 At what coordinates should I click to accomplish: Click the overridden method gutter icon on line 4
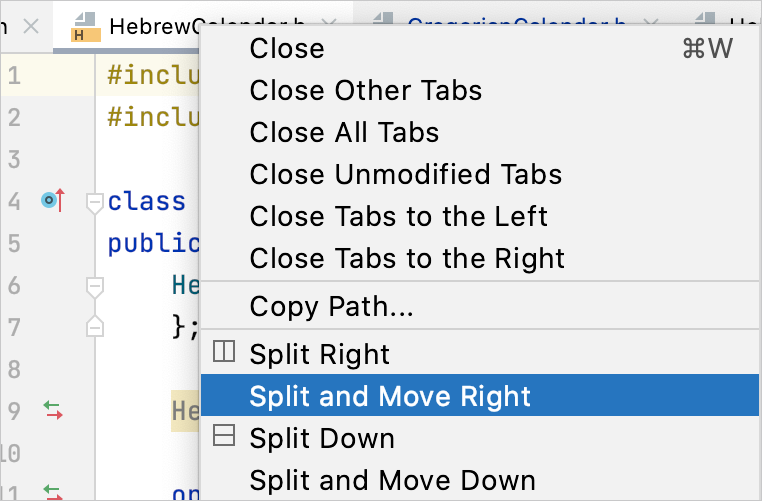click(x=53, y=200)
